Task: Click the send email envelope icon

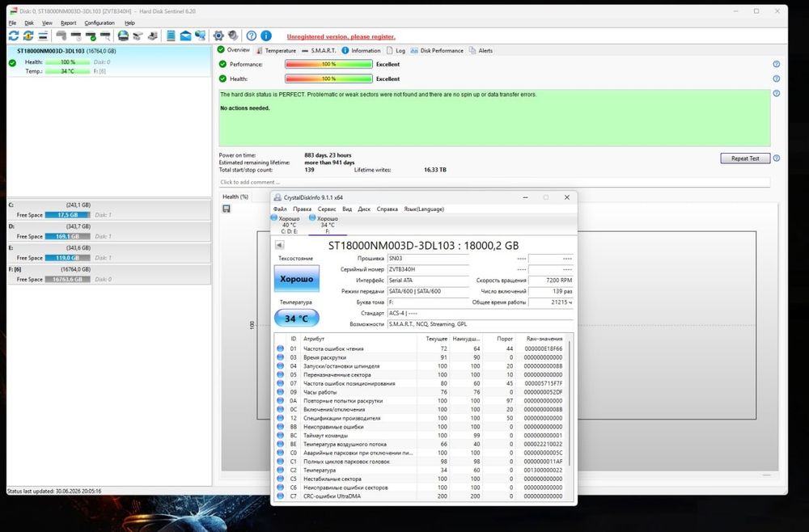Action: click(186, 36)
